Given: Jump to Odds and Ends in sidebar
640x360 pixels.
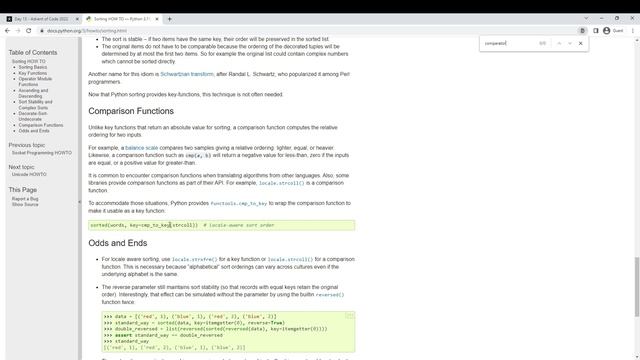Looking at the screenshot, I should 34,131.
